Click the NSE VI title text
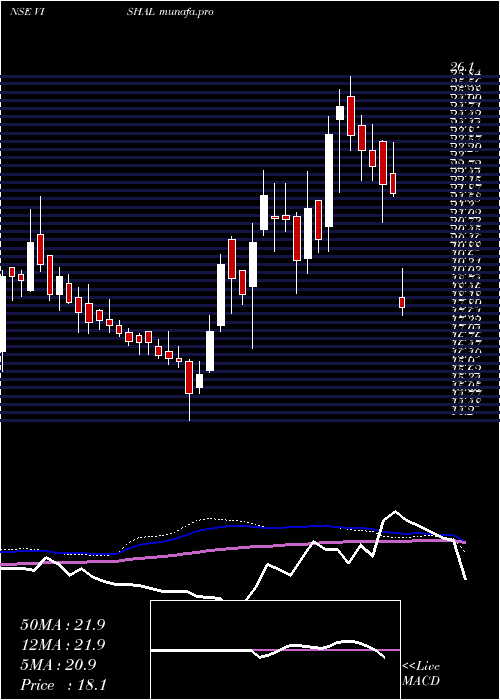Image resolution: width=500 pixels, height=700 pixels. 27,12
